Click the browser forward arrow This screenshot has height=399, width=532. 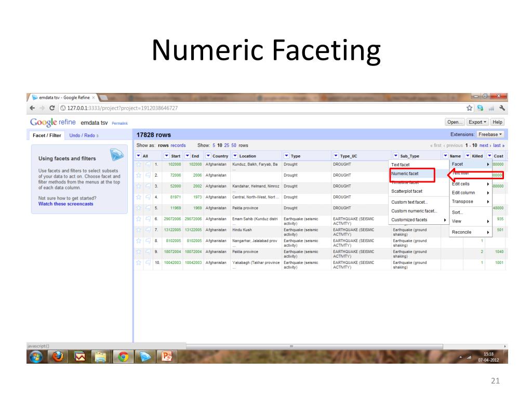point(42,108)
